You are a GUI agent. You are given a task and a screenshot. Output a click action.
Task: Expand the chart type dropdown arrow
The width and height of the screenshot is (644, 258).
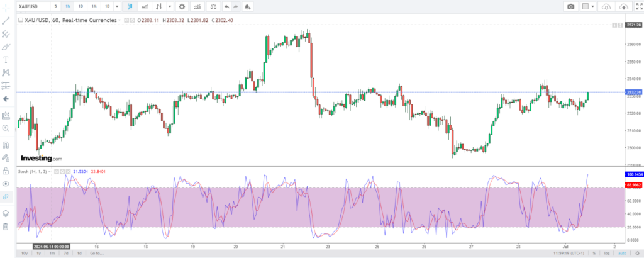point(170,6)
